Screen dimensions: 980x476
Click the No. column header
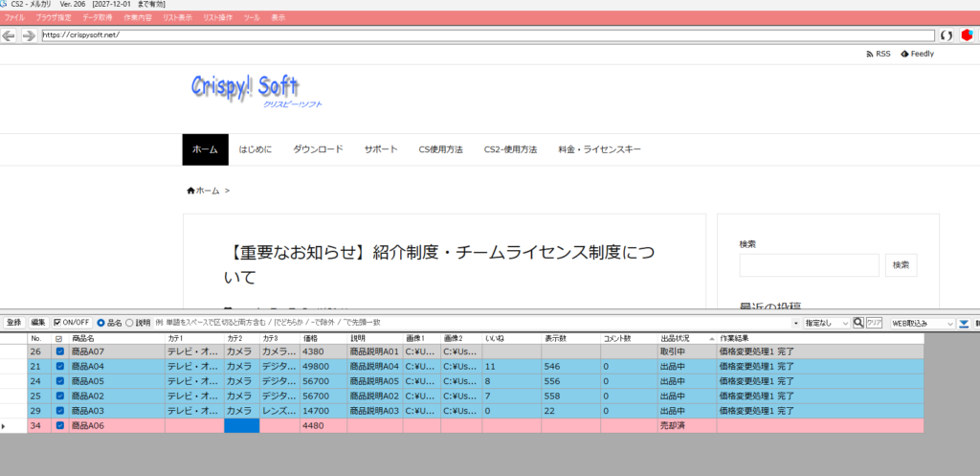pos(39,338)
